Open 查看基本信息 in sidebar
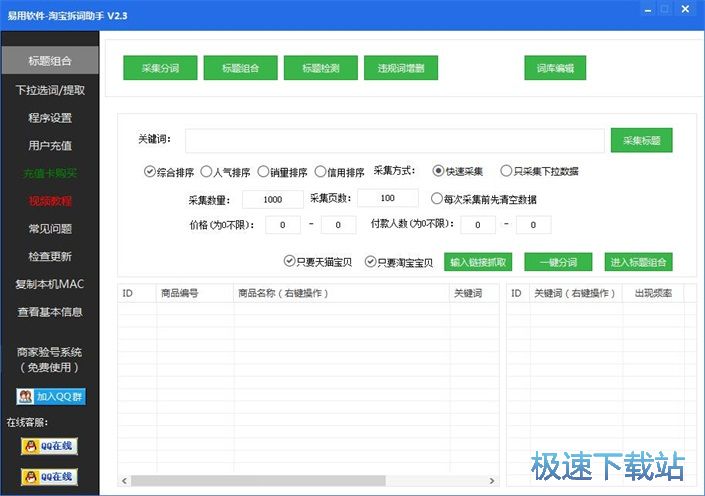This screenshot has height=496, width=705. (x=49, y=312)
